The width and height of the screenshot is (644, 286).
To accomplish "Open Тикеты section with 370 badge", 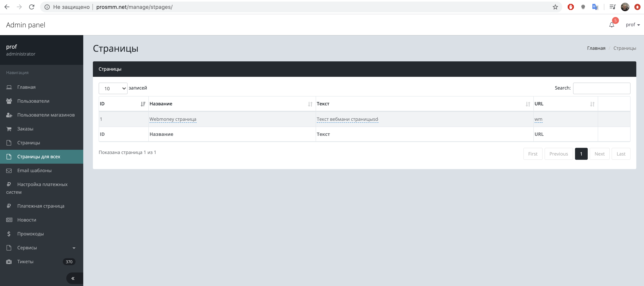I will 25,261.
